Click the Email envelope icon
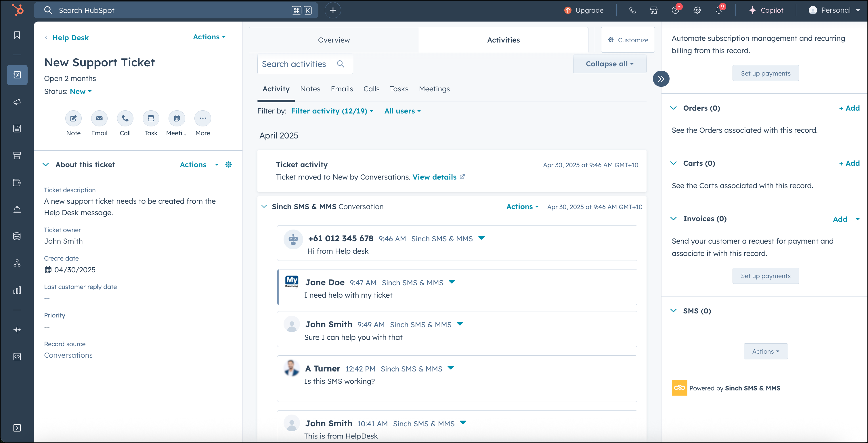This screenshot has height=443, width=868. [x=99, y=118]
